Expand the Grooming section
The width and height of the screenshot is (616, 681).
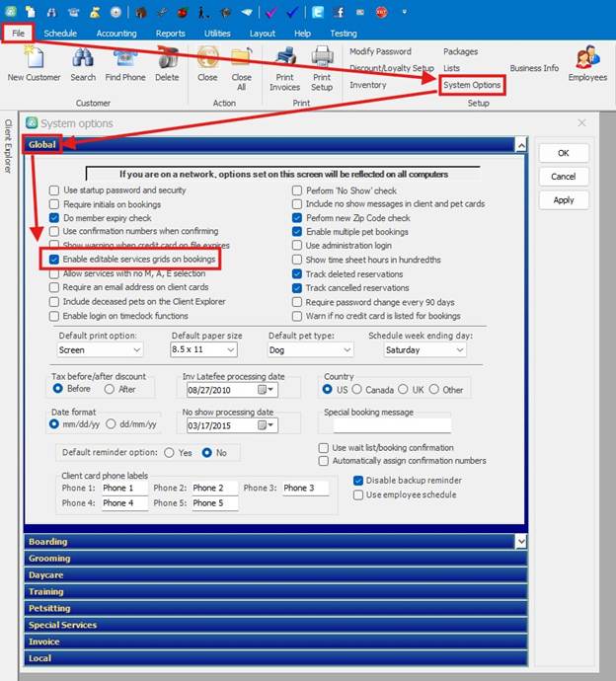coord(49,558)
